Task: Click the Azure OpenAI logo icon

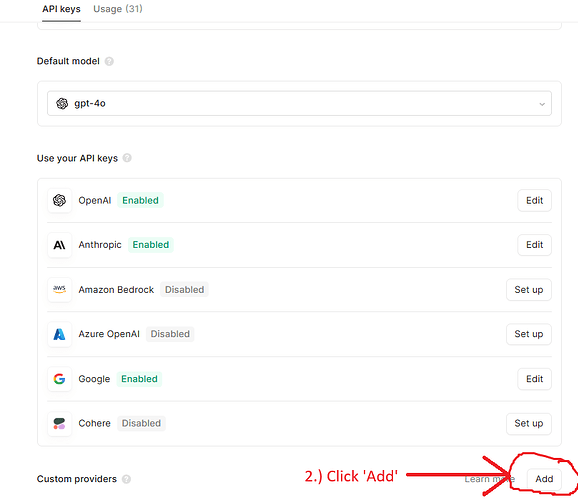Action: coord(59,334)
